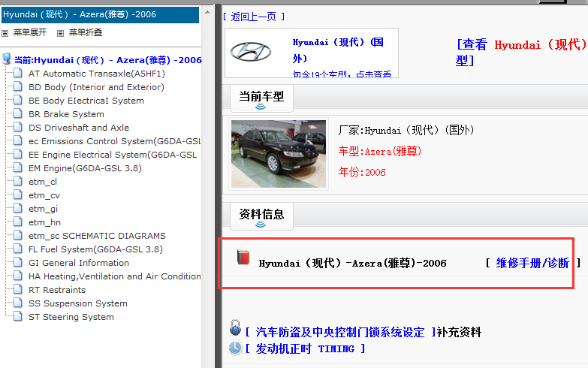This screenshot has height=368, width=588.
Task: Click the page icon beside ST Steering System
Action: coord(17,316)
